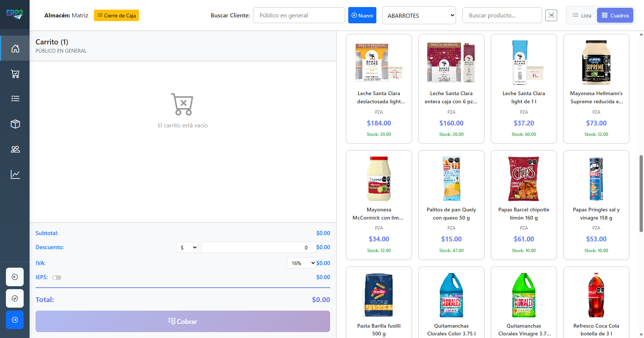
Task: Click the blue right-arrow circle button
Action: (x=15, y=320)
